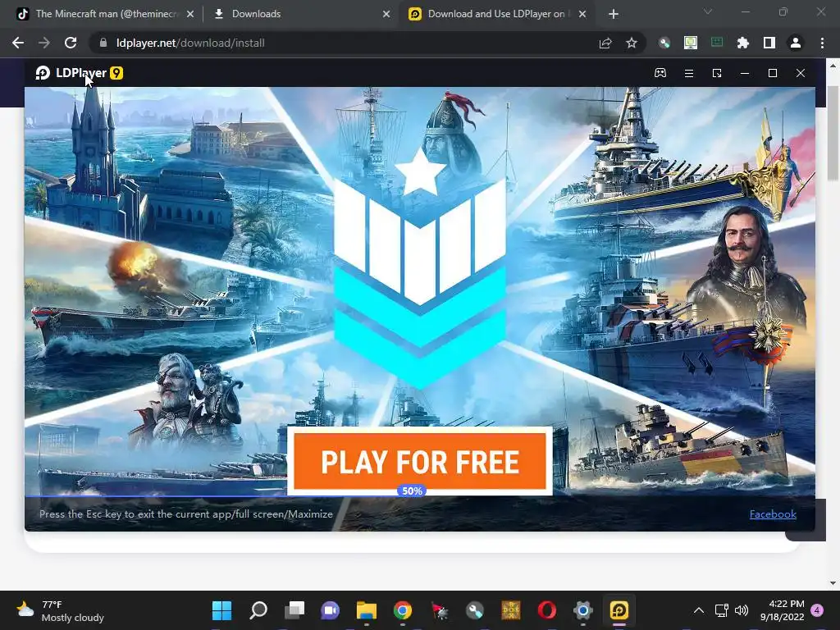
Task: Click scrollbar down arrow
Action: click(833, 583)
